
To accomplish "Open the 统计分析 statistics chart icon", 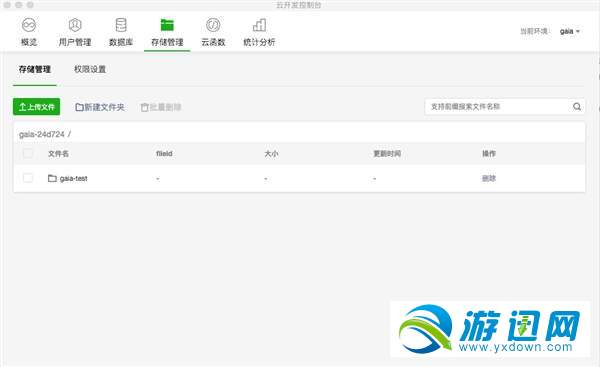I will tap(259, 25).
